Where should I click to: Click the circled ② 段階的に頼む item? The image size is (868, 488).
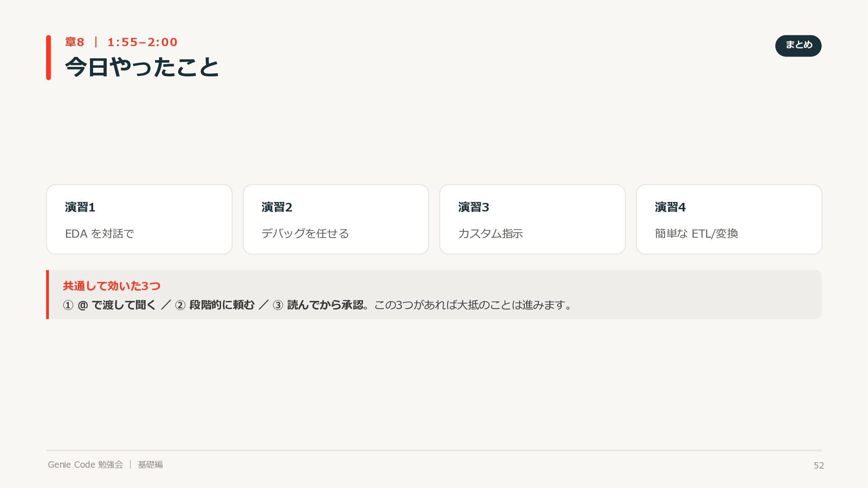click(215, 305)
